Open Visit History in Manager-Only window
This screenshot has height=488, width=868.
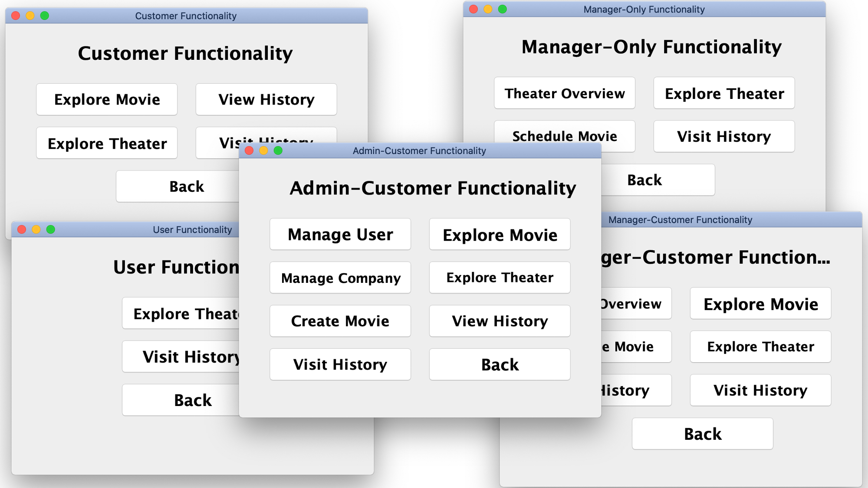point(724,137)
